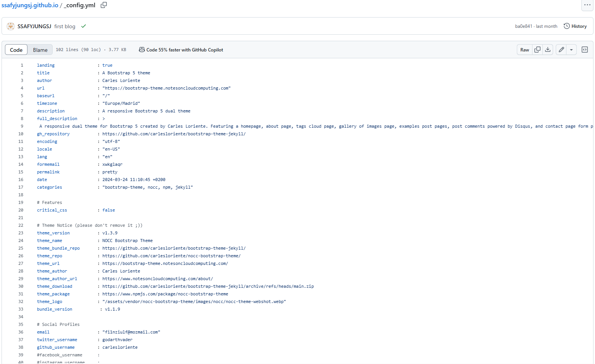Switch to the Blame view tab
This screenshot has width=595, height=364.
tap(40, 50)
